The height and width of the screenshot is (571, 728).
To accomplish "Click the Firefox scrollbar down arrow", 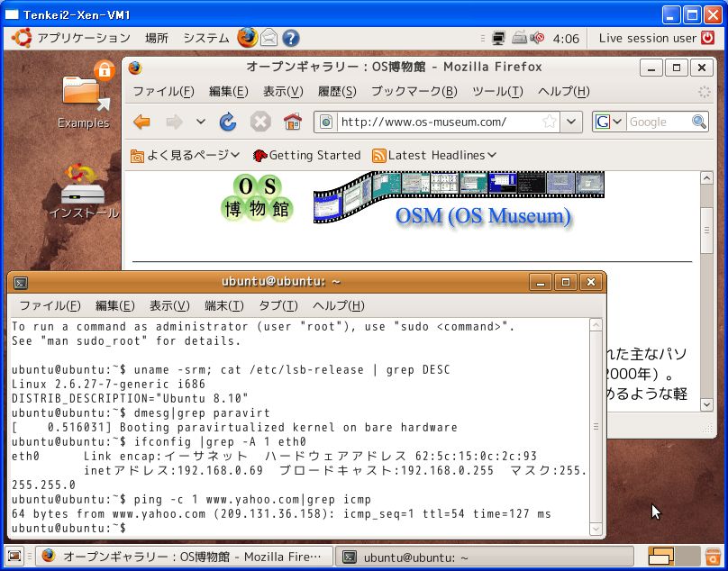I will point(706,404).
